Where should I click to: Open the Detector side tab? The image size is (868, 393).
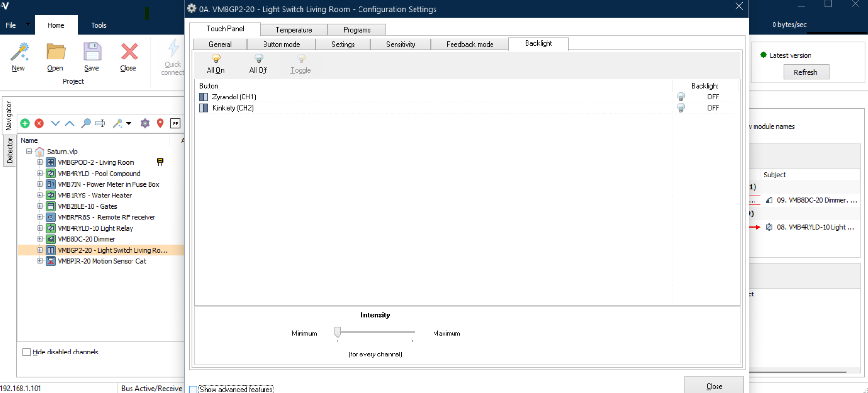9,151
